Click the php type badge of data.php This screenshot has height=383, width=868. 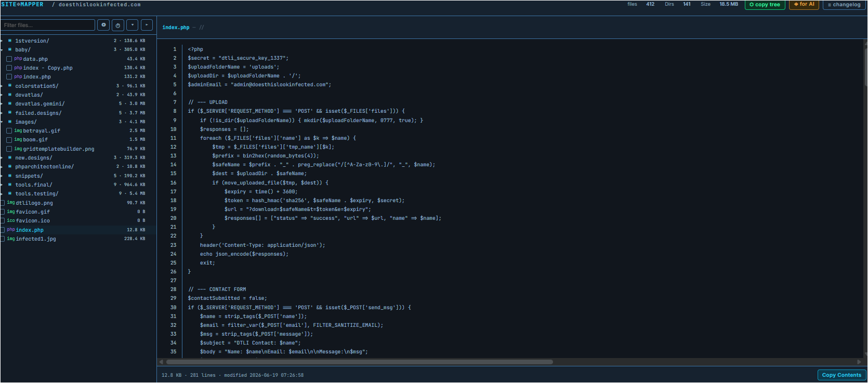point(18,59)
